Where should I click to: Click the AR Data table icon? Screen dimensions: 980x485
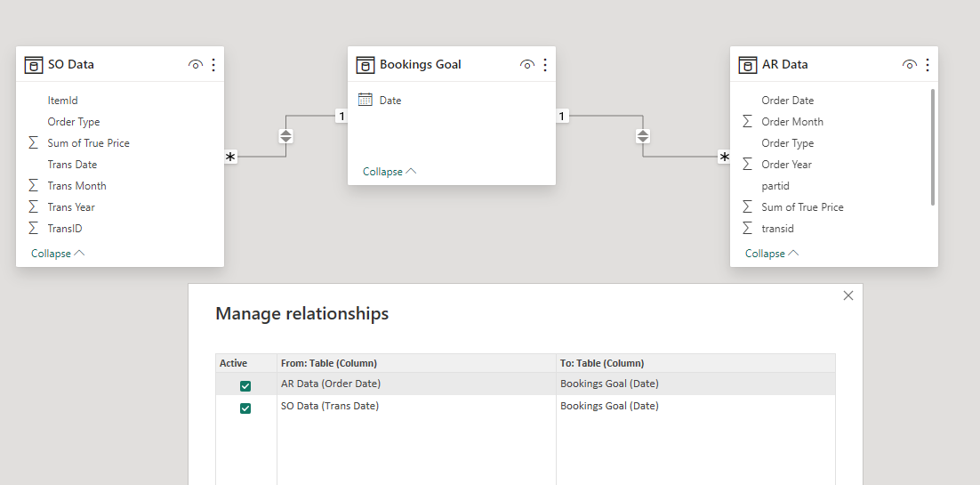point(748,64)
